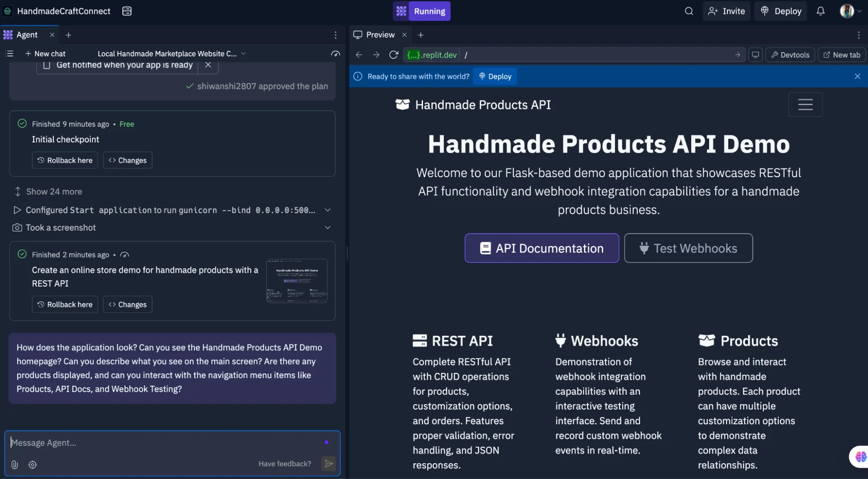Click the attach file paperclip icon
Screen dimensions: 868x479
pyautogui.click(x=15, y=465)
